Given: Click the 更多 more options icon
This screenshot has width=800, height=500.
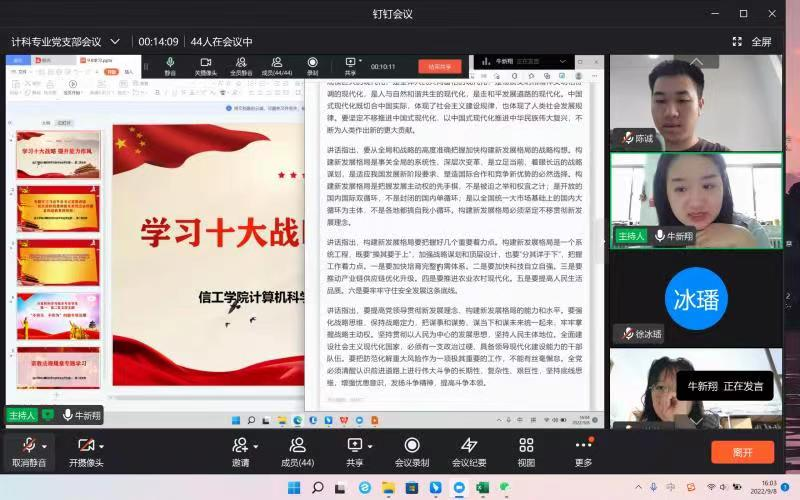Looking at the screenshot, I should pyautogui.click(x=583, y=446).
